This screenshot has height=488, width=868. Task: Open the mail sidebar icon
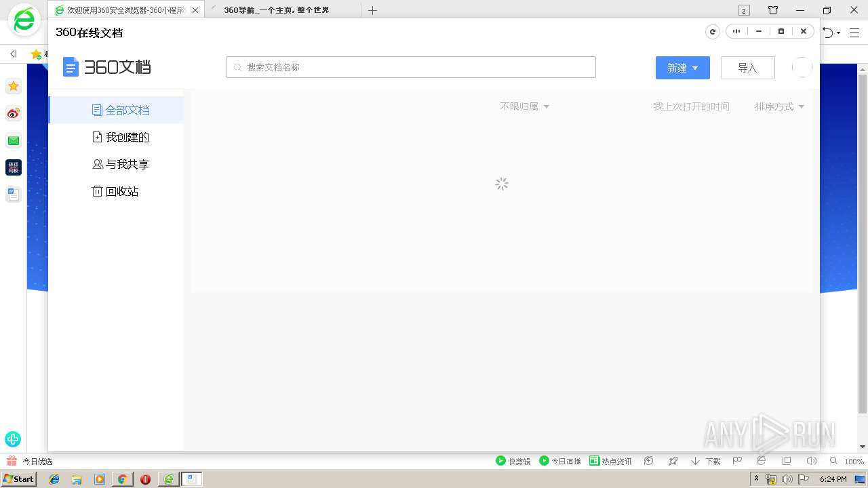tap(13, 140)
